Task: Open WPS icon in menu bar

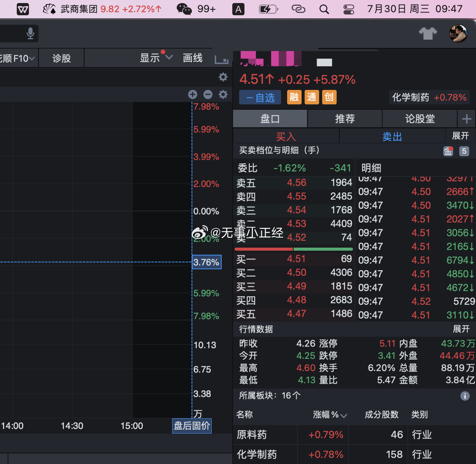Action: pos(23,9)
